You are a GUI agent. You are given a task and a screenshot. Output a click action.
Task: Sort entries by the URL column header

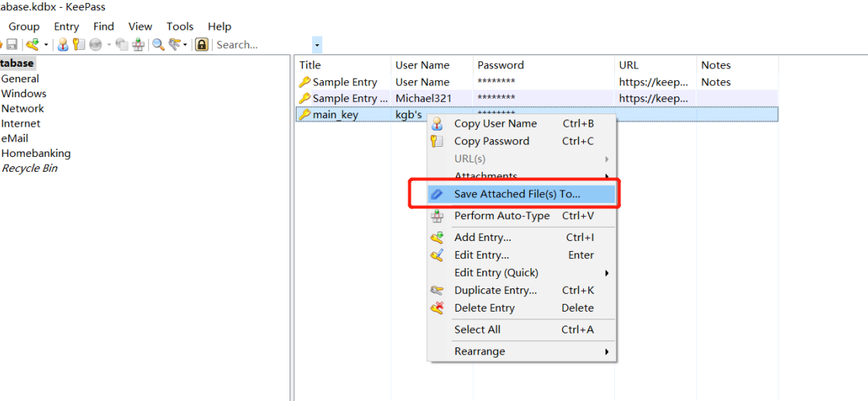[655, 65]
